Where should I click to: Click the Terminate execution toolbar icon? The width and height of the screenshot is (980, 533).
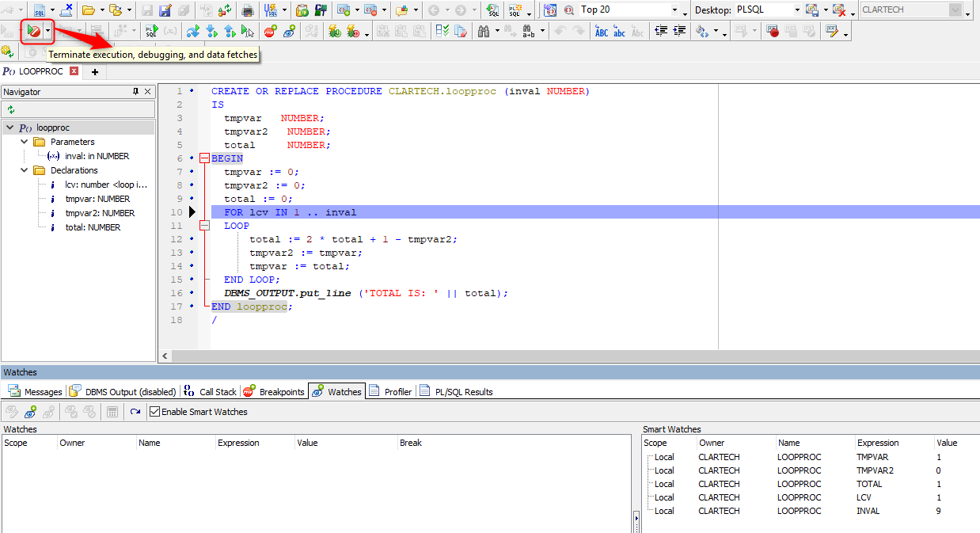coord(33,32)
